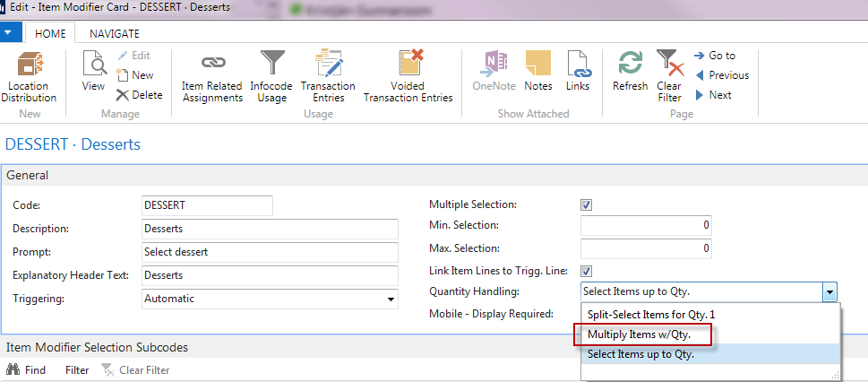Viewport: 868px width, 382px height.
Task: Toggle the Multiple Selection checkbox
Action: [587, 205]
